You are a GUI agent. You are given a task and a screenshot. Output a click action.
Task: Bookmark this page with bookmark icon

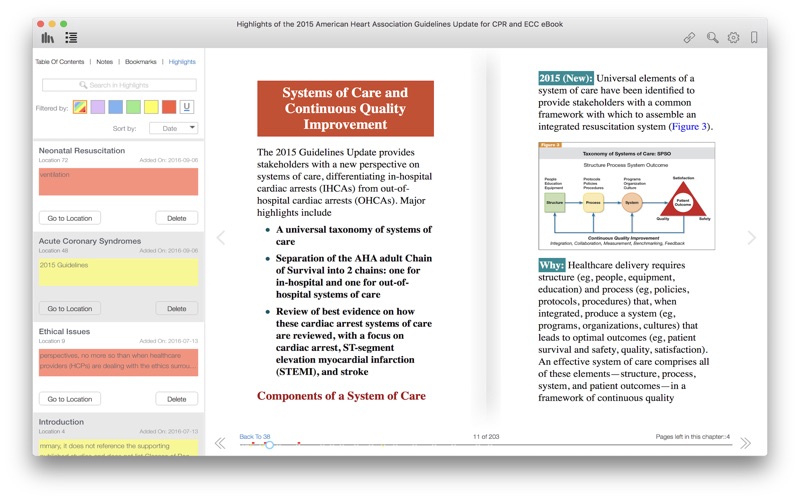754,37
